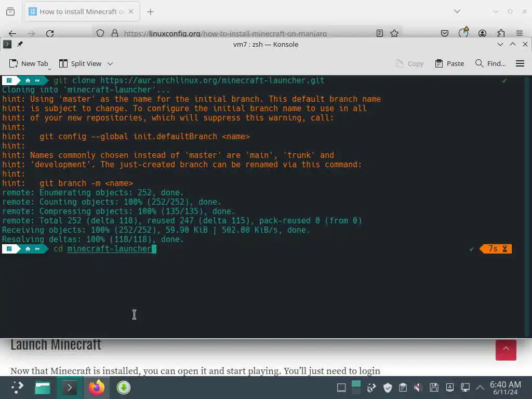The height and width of the screenshot is (399, 532).
Task: Click the Manjaro logo on current prompt
Action: pyautogui.click(x=9, y=249)
